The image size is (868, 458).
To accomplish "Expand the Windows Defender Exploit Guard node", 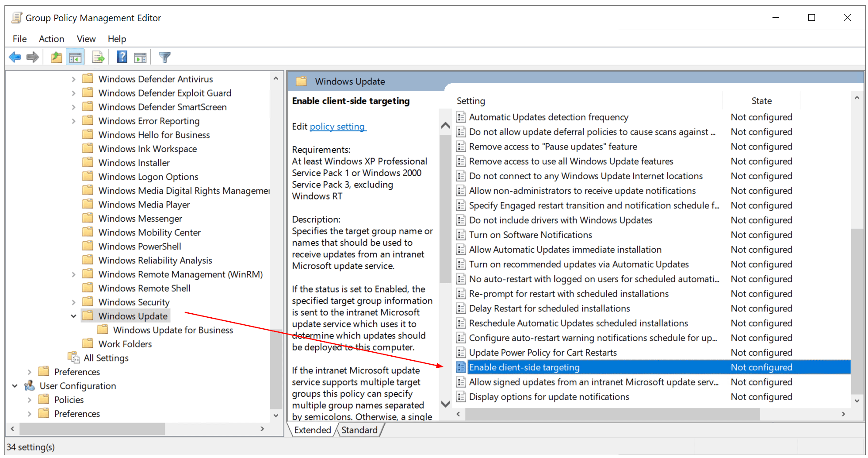I will tap(73, 93).
